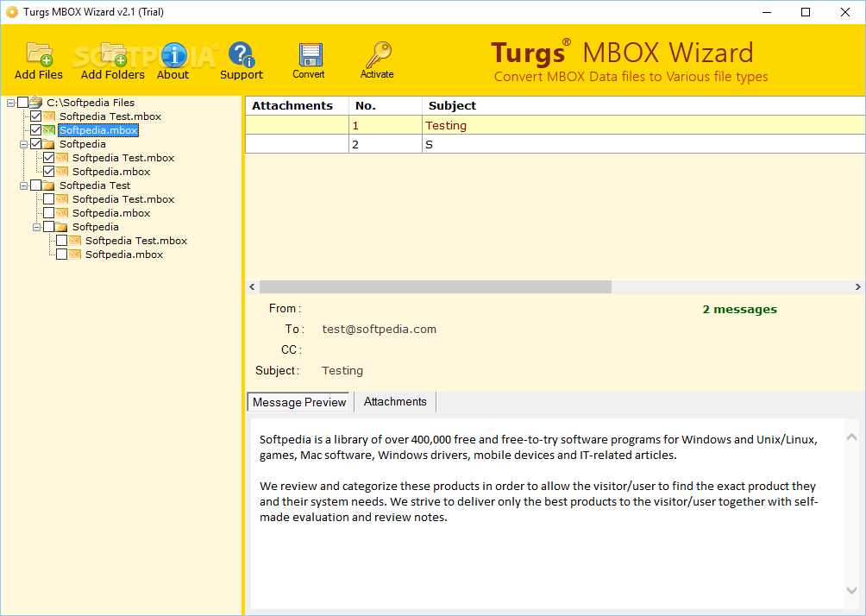Click up arrow of message preview scrollbar
The image size is (866, 616).
tap(851, 437)
